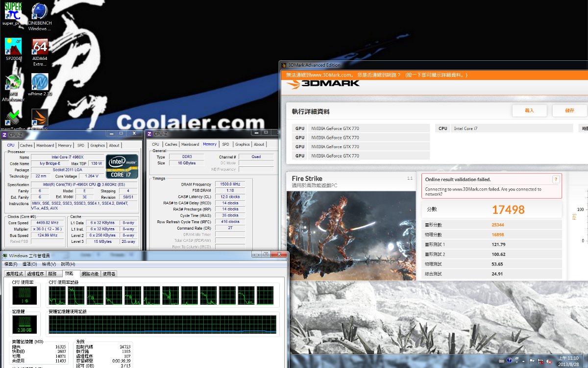Select the core speed value '4499.82 MHz'
588x368 pixels.
48,223
